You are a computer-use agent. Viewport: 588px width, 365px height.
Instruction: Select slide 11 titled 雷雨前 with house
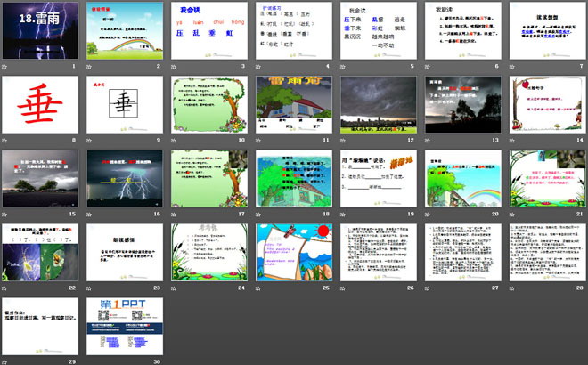pyautogui.click(x=292, y=105)
